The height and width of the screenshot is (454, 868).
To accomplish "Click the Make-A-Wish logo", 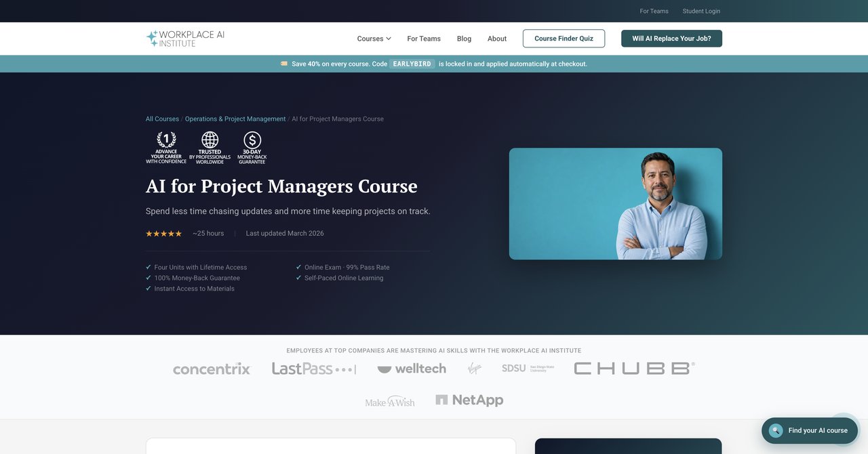I will tap(390, 401).
